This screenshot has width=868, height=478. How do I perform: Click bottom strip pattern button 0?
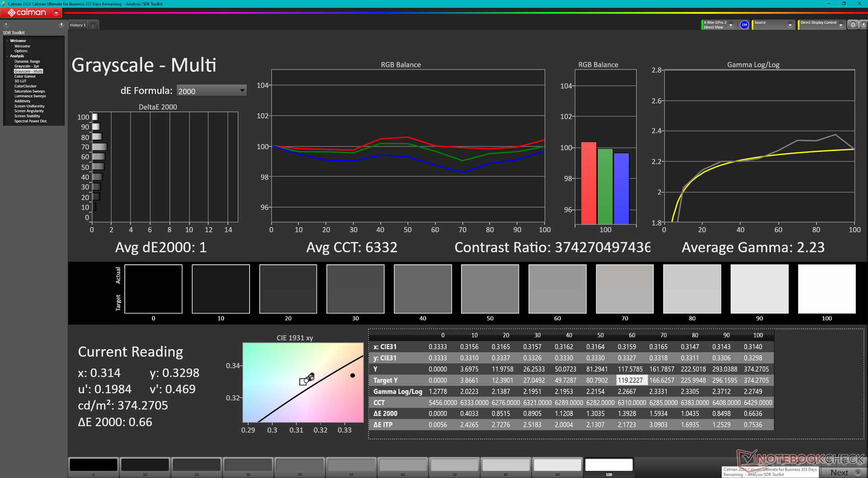(x=94, y=467)
